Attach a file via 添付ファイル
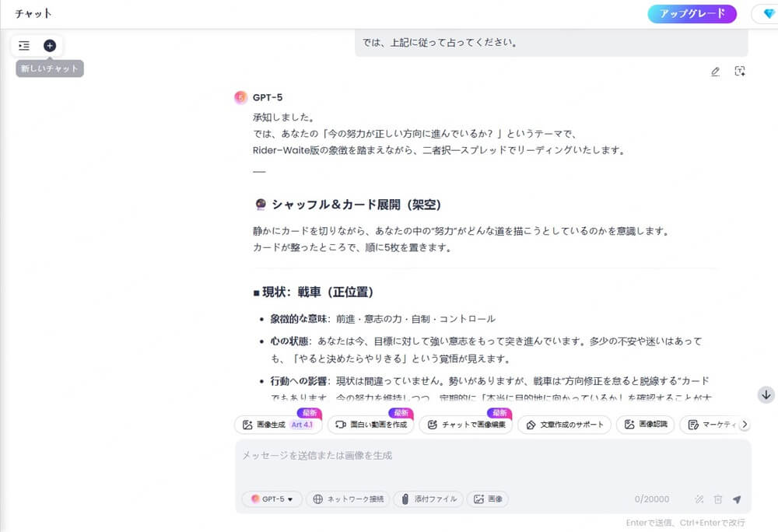 point(429,499)
